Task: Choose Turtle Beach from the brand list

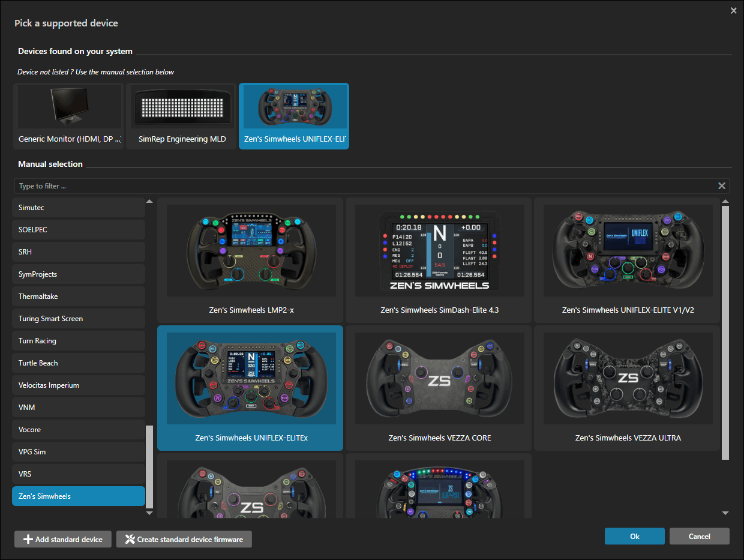Action: click(x=79, y=363)
